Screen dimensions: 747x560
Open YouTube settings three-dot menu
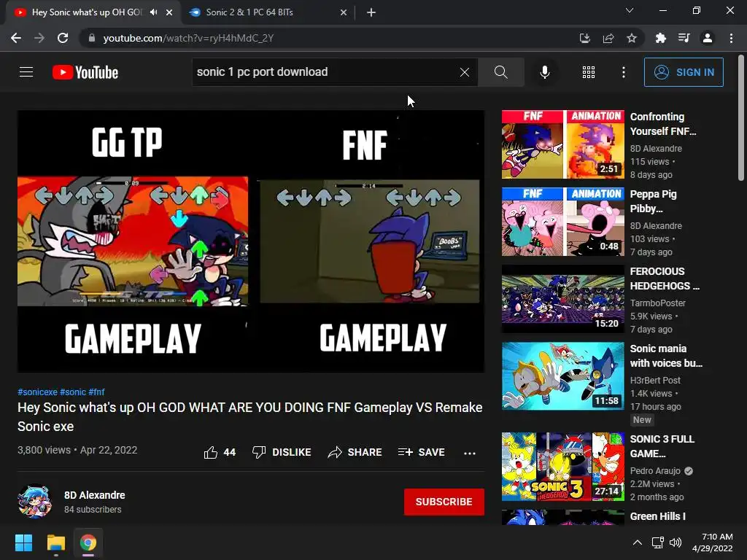click(x=623, y=72)
